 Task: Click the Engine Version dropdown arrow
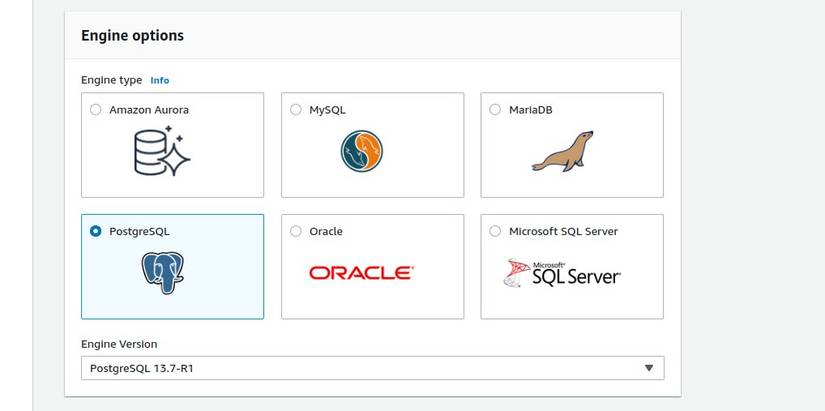648,368
